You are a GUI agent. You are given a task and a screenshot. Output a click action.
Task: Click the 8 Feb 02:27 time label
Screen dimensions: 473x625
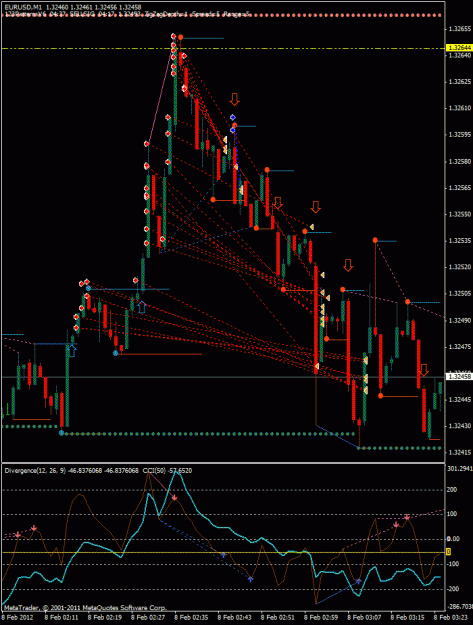coord(148,617)
